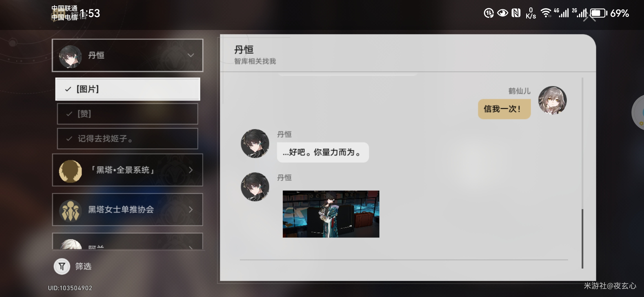This screenshot has width=644, height=297.
Task: Expand the 「黑塔•全景系统」 chevron
Action: point(191,170)
